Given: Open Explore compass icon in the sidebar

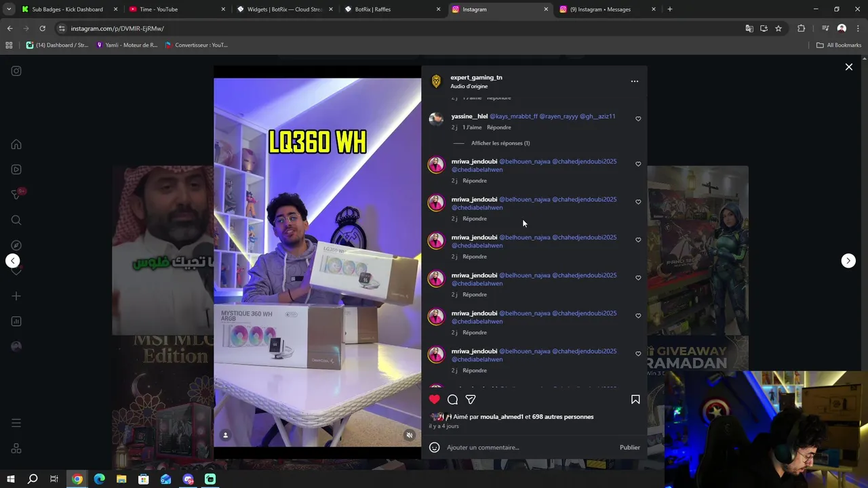Looking at the screenshot, I should (16, 245).
